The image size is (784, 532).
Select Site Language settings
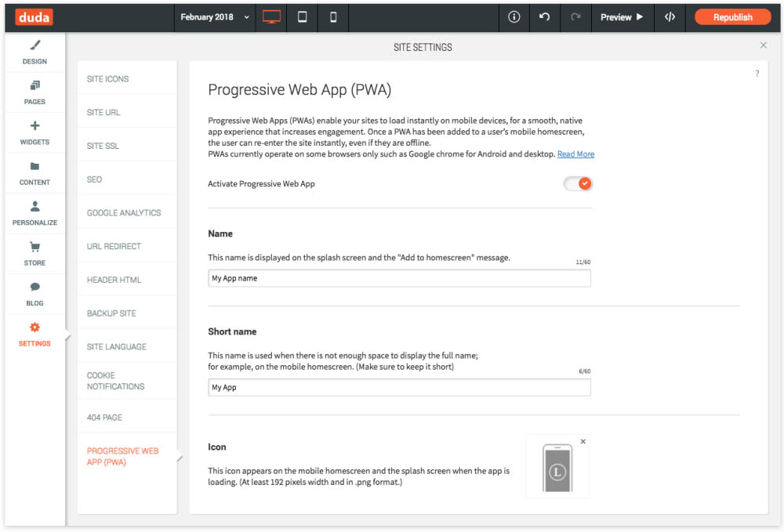point(127,346)
